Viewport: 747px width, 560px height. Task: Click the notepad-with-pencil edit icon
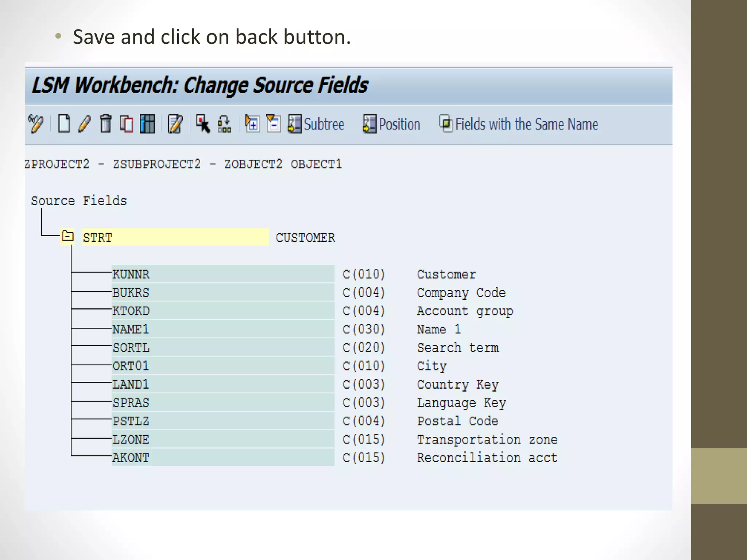(x=175, y=124)
